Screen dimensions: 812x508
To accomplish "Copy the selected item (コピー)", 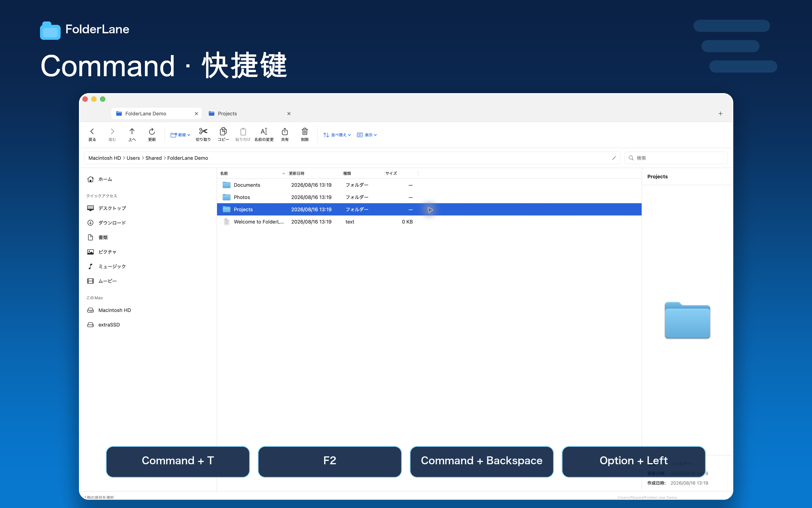I will click(x=223, y=134).
